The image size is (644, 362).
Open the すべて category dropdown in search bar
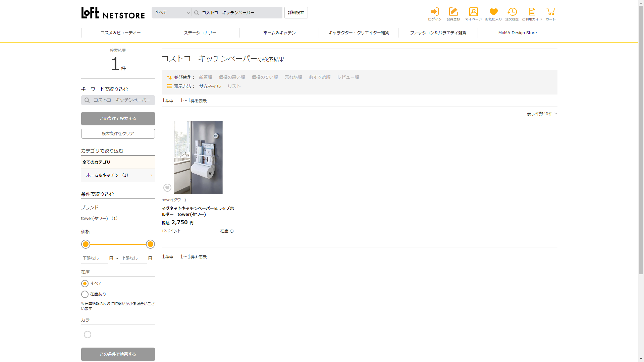(172, 13)
